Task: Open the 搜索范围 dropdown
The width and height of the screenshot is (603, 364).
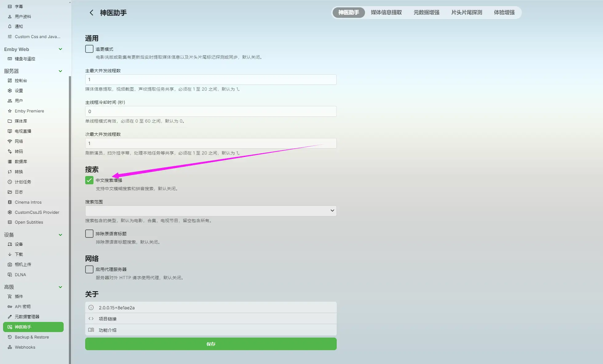Action: (x=211, y=211)
